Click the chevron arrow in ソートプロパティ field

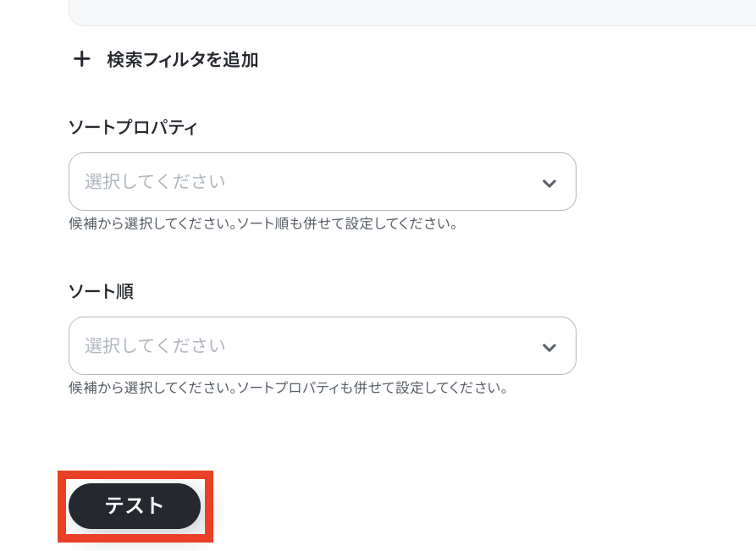tap(549, 183)
